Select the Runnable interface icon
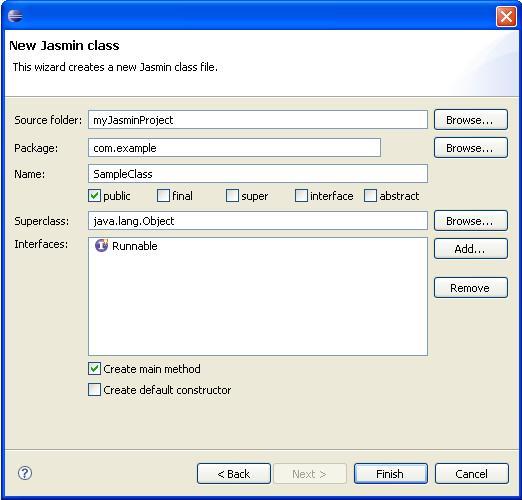Viewport: 522px width, 500px height. (101, 245)
